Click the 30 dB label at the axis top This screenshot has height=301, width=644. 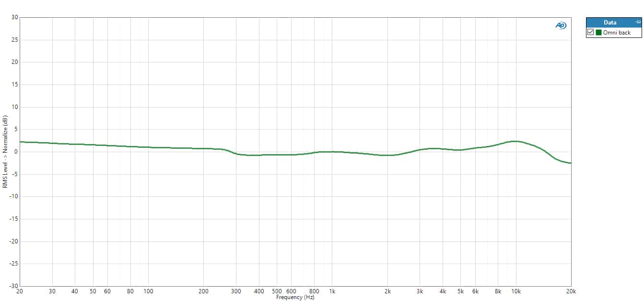click(x=14, y=17)
